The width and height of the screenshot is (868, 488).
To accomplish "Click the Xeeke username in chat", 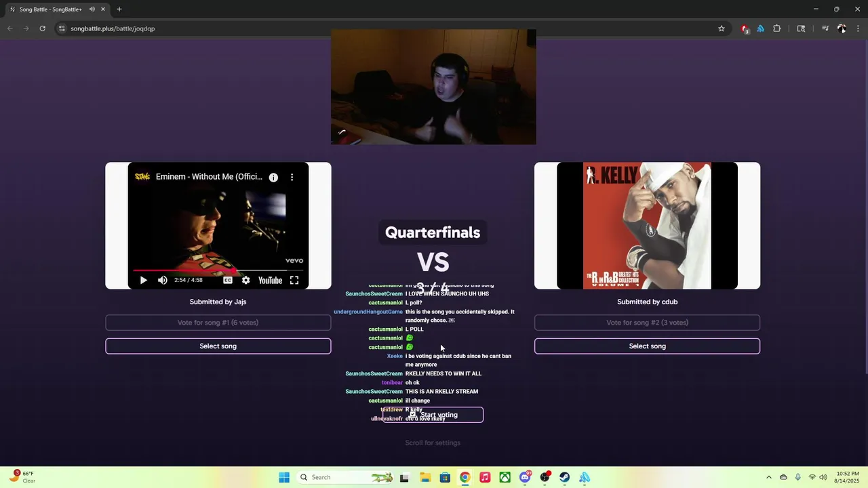I will coord(395,356).
